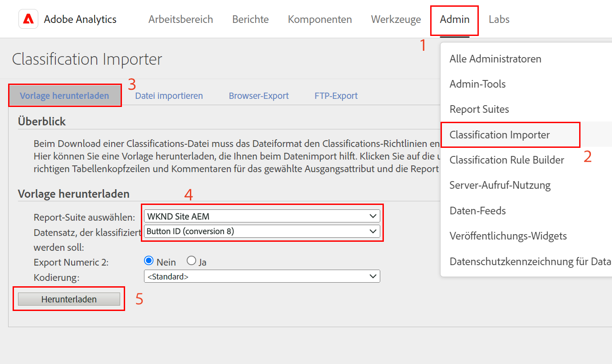Click the Herunterladen button
The width and height of the screenshot is (612, 364).
pyautogui.click(x=69, y=299)
